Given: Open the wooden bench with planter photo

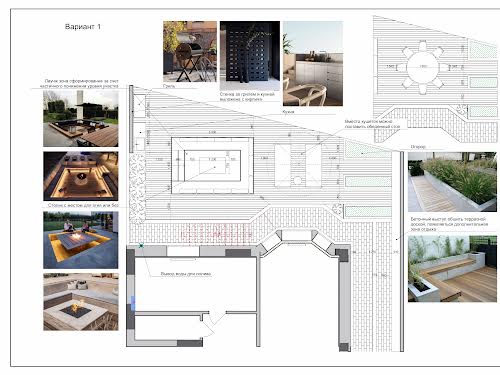Looking at the screenshot, I should coord(452,269).
